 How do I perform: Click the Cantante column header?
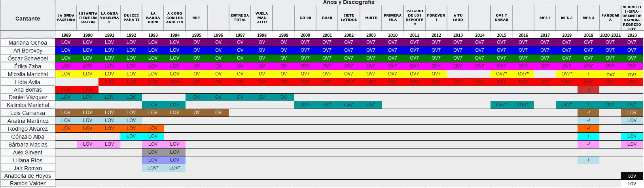[28, 19]
